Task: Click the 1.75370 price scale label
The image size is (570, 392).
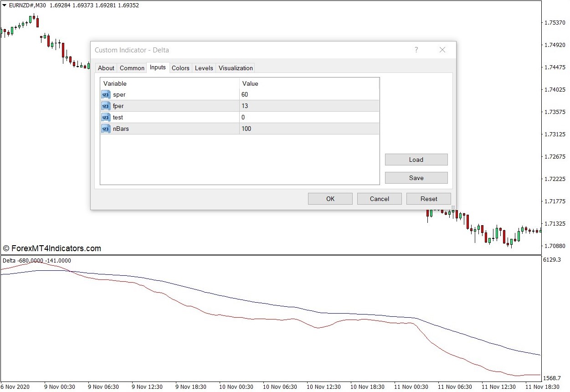Action: tap(555, 23)
